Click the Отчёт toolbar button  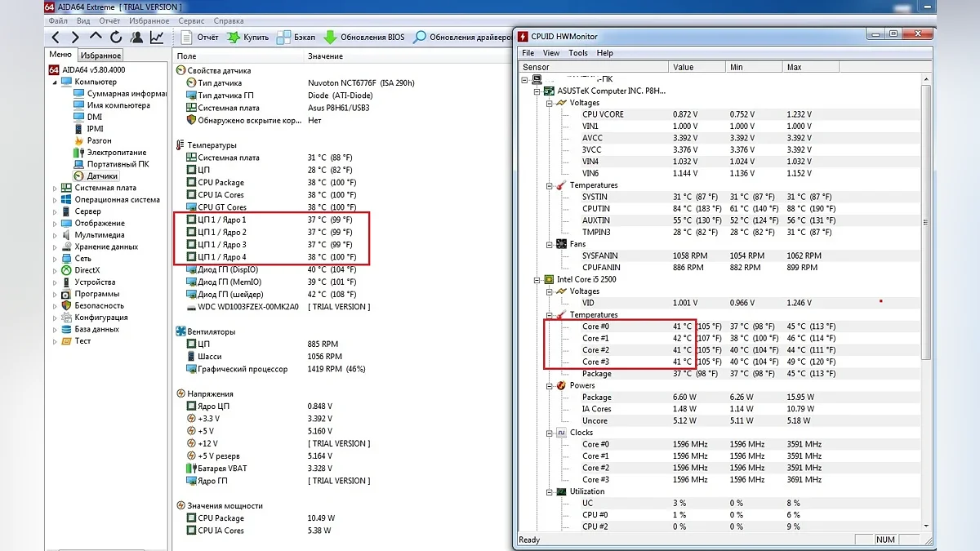198,38
